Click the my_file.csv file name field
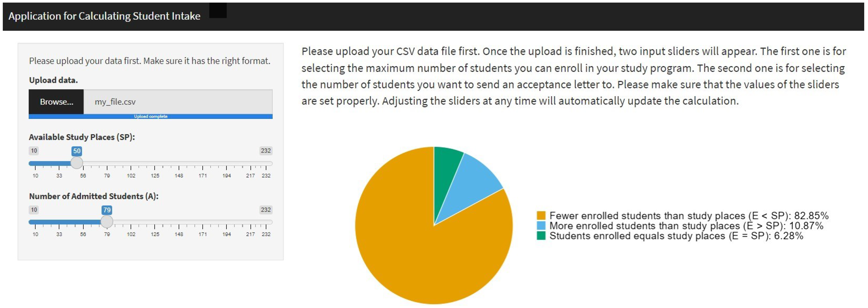 [177, 102]
